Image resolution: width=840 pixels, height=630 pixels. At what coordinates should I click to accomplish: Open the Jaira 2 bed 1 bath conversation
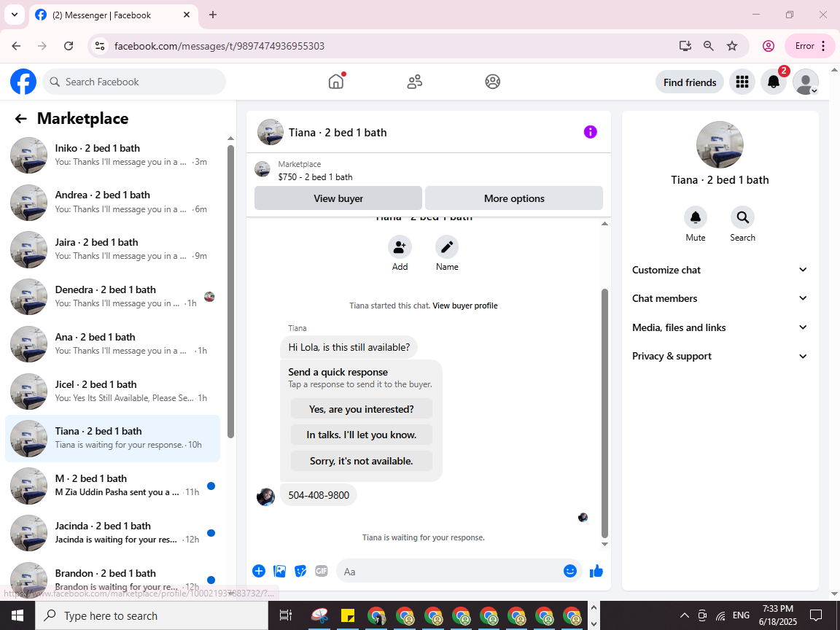(x=112, y=249)
